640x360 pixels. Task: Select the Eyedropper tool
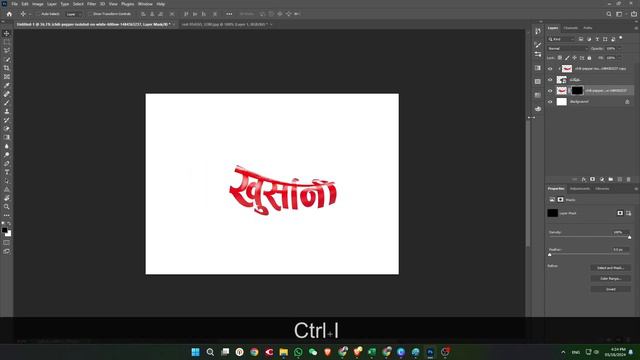[x=7, y=85]
